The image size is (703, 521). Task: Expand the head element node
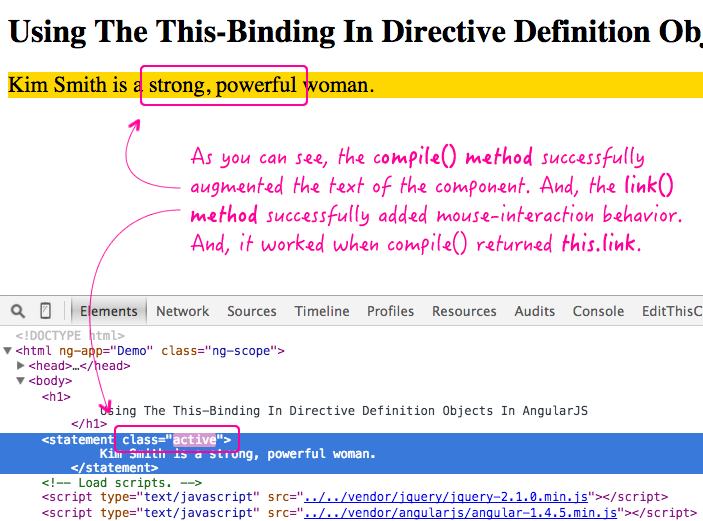pos(21,366)
